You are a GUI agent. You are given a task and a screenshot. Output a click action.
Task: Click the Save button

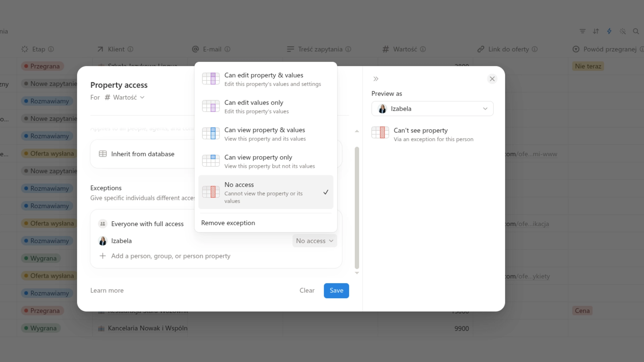click(x=336, y=291)
